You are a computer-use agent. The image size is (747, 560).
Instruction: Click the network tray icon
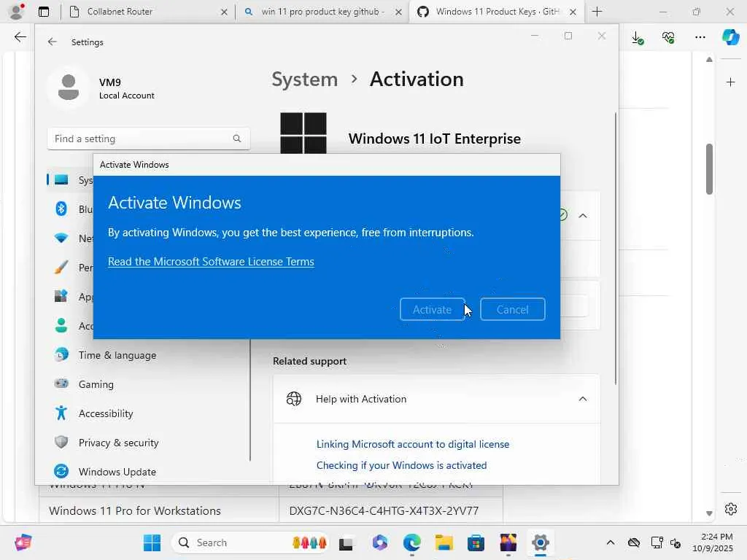click(657, 542)
